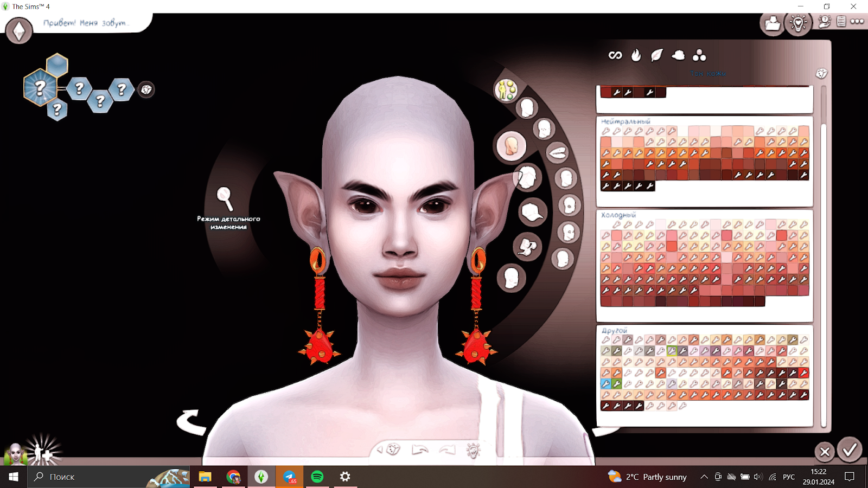
Task: Click the taskbar 'Поиск' search box
Action: pyautogui.click(x=108, y=477)
